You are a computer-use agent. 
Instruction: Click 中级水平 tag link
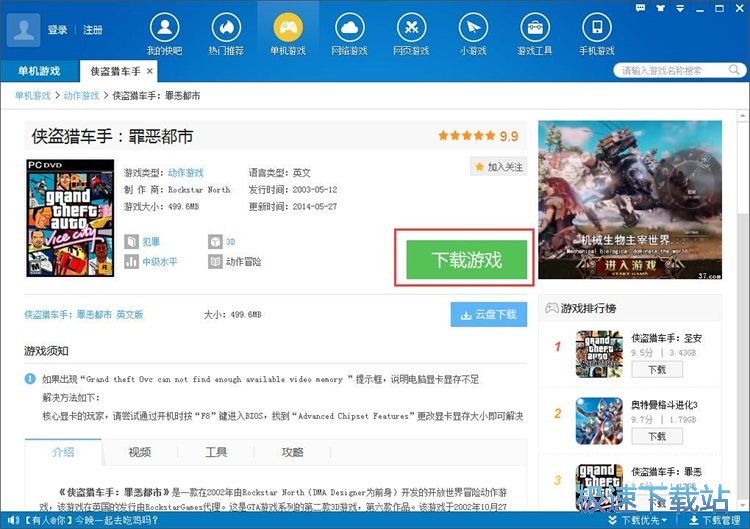[x=160, y=262]
